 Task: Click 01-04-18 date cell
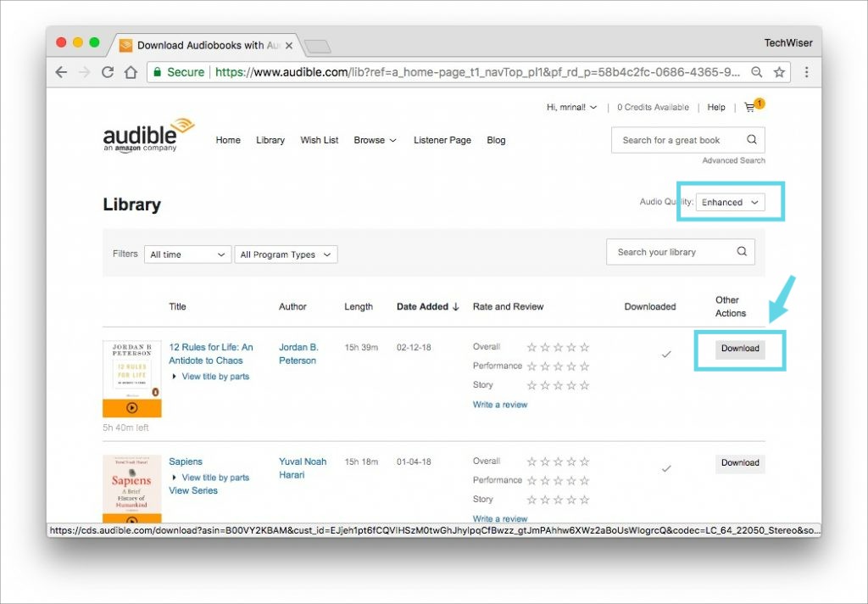pyautogui.click(x=414, y=461)
